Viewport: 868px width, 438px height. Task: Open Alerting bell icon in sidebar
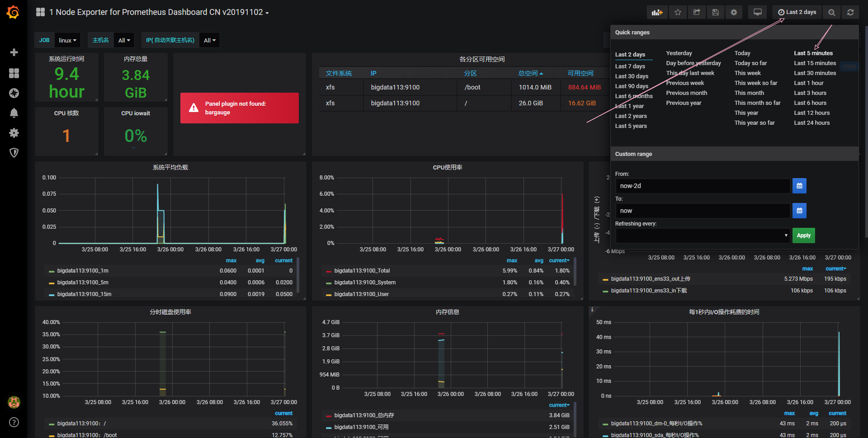(x=14, y=113)
